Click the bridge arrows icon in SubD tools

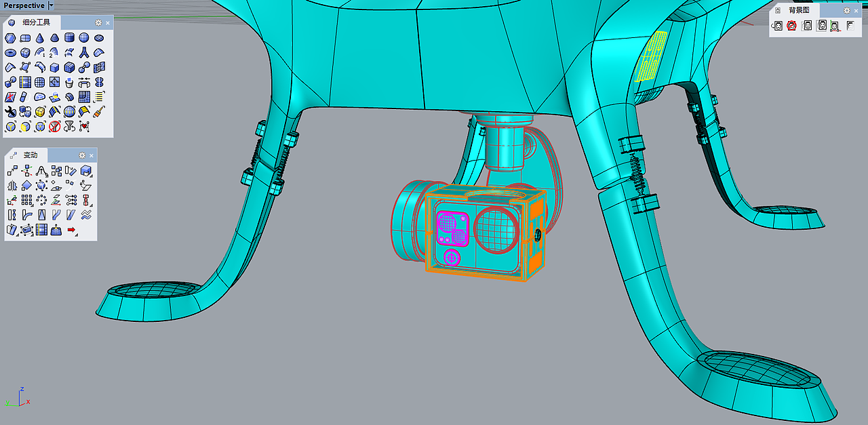coord(83,83)
